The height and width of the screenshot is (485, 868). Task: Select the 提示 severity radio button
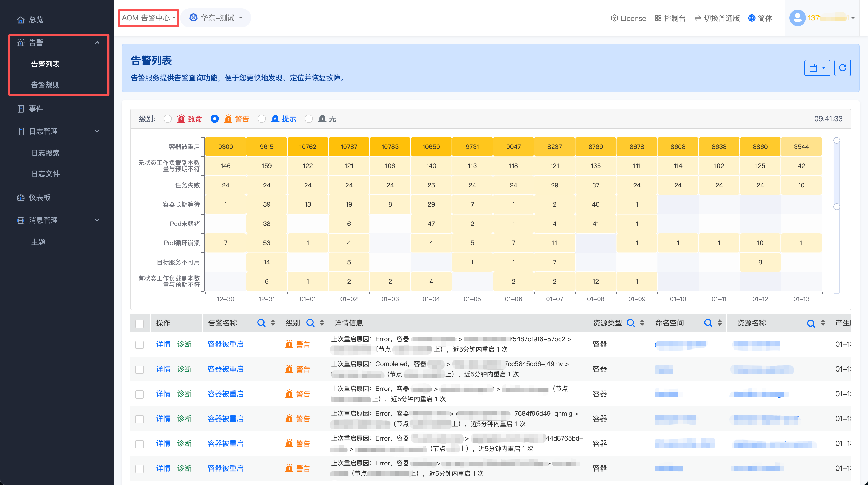click(x=261, y=119)
